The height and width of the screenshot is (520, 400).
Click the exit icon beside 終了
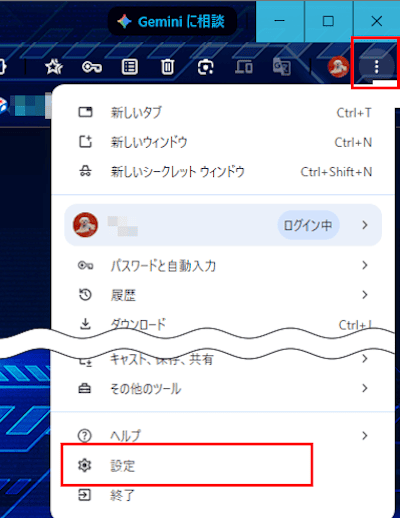point(85,495)
